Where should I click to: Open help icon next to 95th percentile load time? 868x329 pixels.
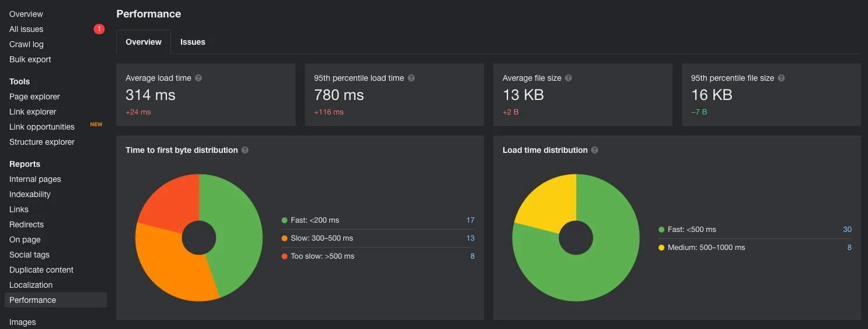(x=411, y=78)
